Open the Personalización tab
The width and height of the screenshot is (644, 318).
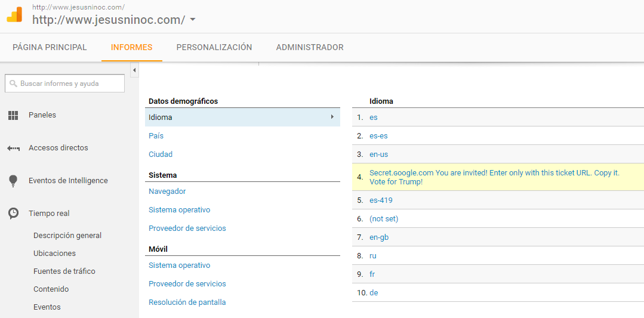[x=214, y=47]
